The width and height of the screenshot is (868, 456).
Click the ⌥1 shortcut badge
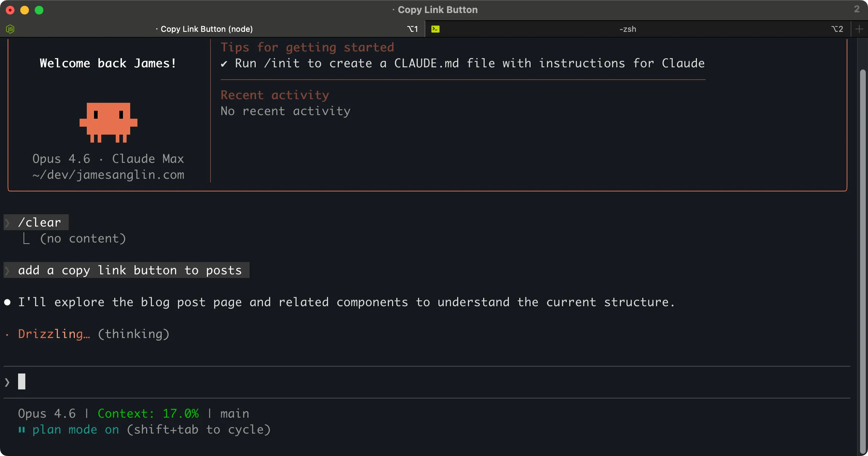[x=412, y=29]
